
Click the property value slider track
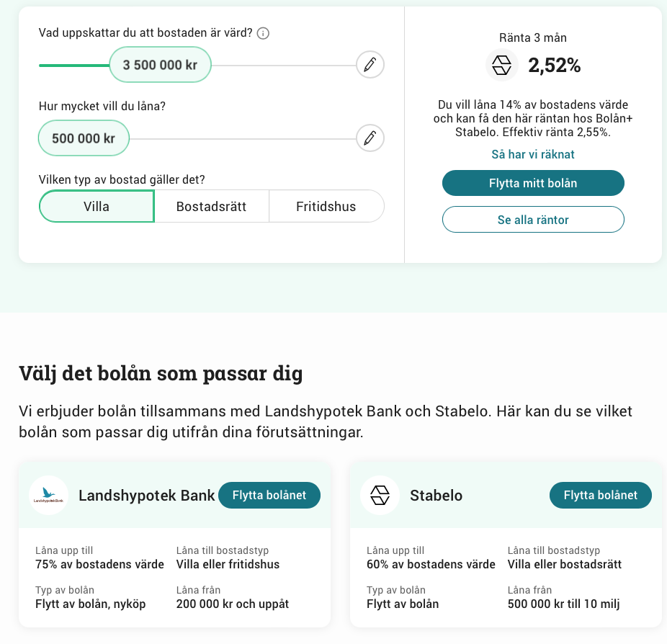coord(281,66)
